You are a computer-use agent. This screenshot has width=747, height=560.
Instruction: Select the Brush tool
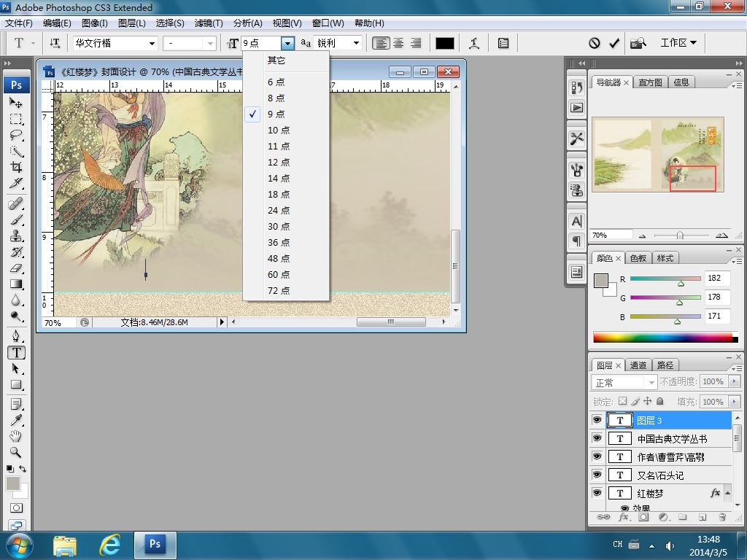point(16,220)
